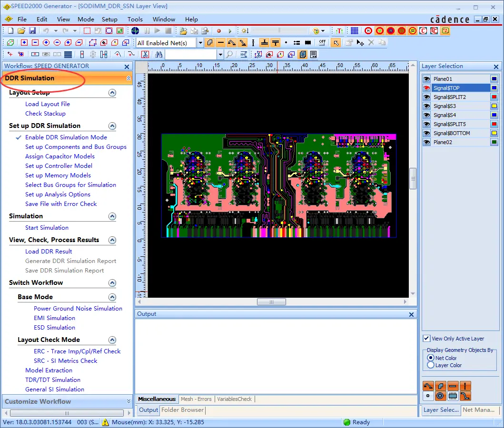
Task: Toggle visibility of Signal$S3 layer
Action: (426, 106)
